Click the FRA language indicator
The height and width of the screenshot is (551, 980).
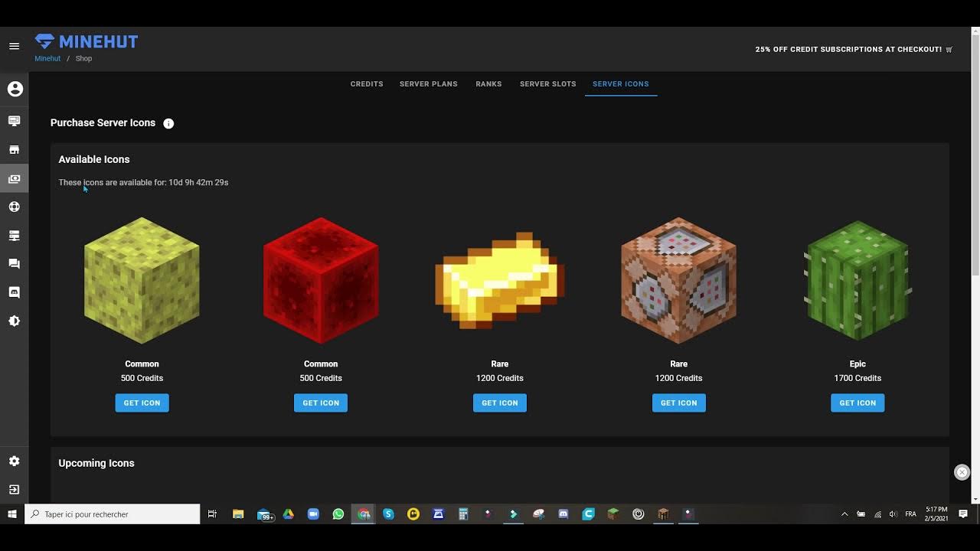910,514
